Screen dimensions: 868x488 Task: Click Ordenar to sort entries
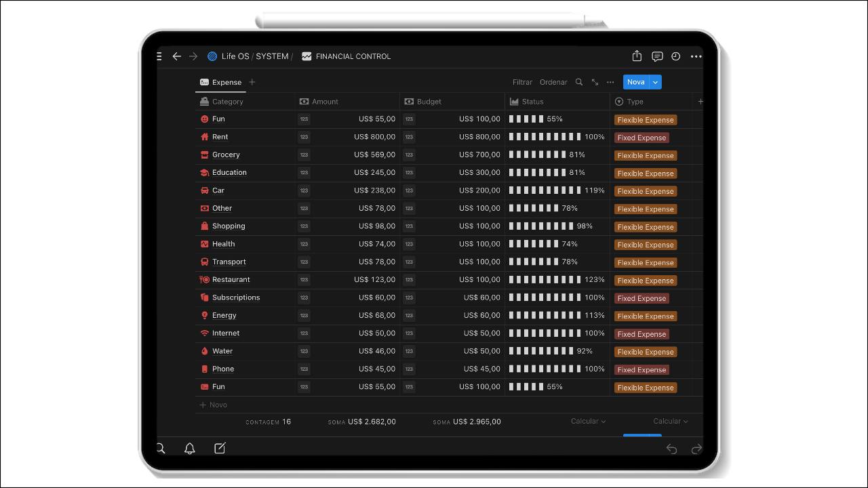pos(553,82)
